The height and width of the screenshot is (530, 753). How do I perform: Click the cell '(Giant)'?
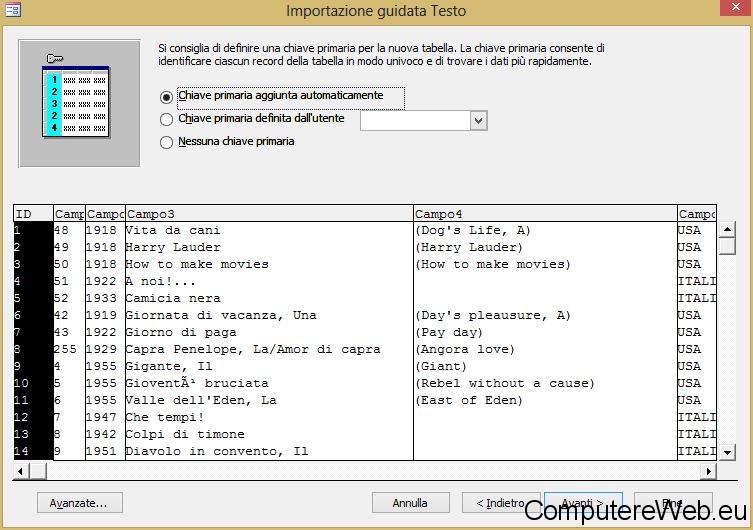pos(546,366)
